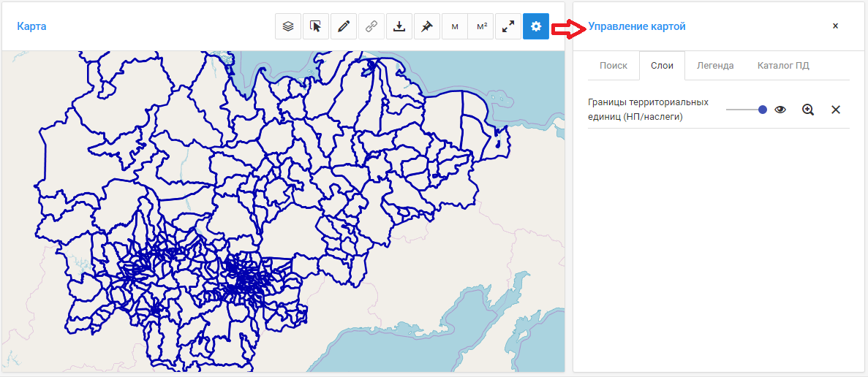Close the Управление картой panel
The height and width of the screenshot is (377, 868).
[x=835, y=26]
